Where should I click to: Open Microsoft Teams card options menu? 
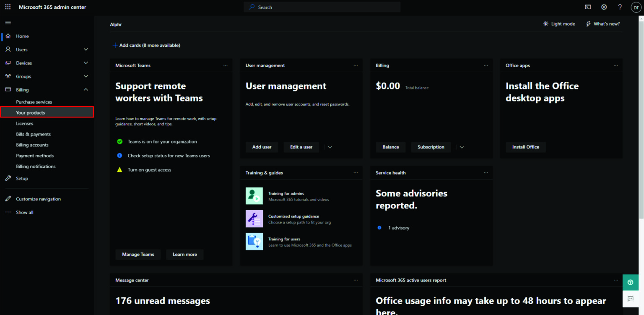226,65
